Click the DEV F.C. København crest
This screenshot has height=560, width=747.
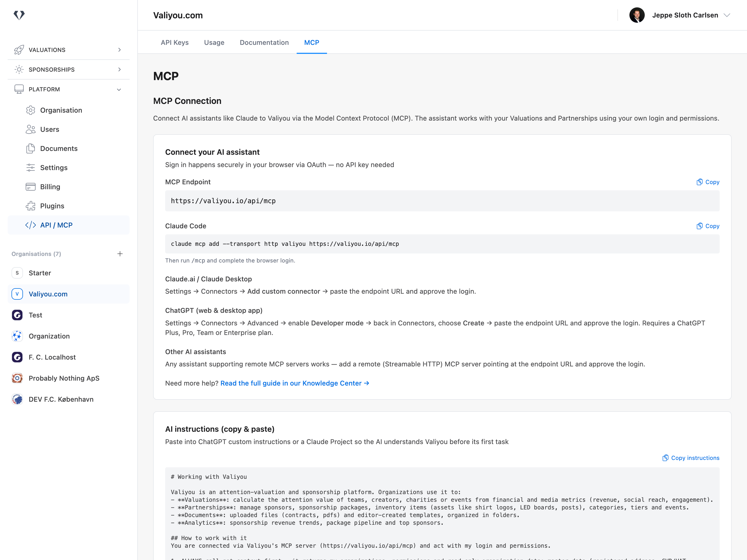17,399
